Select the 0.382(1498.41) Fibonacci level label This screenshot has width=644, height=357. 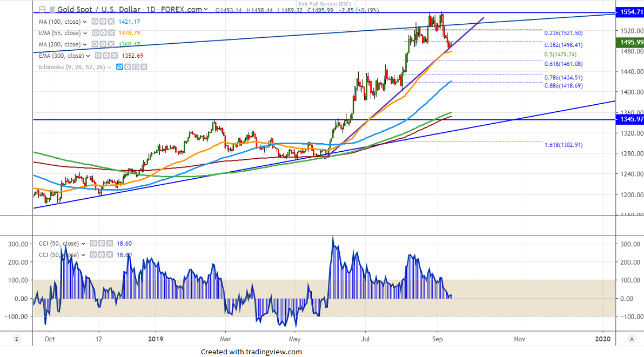coord(563,45)
